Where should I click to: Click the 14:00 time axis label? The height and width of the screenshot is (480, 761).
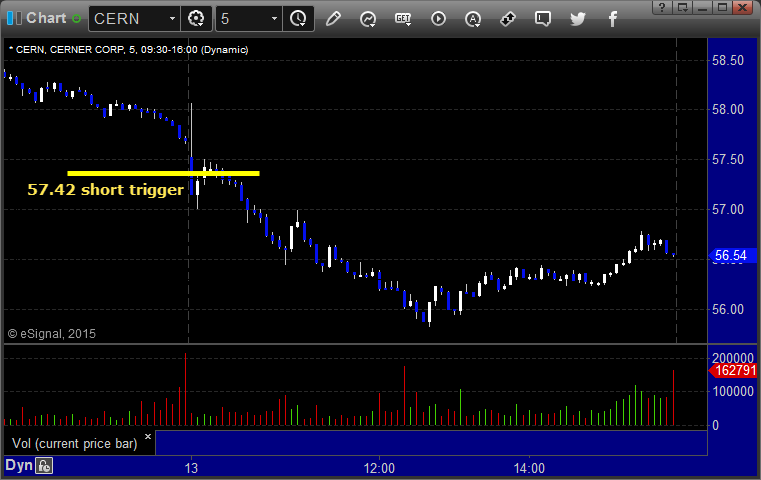click(x=529, y=468)
